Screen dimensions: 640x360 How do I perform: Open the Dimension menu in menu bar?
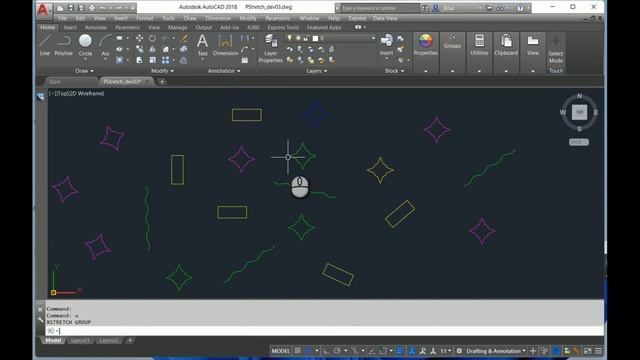(x=218, y=18)
